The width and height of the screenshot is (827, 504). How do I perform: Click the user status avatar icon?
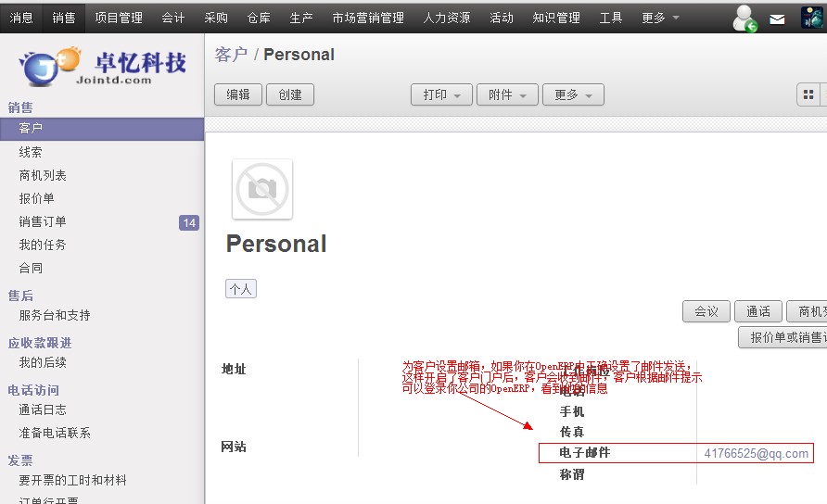[x=744, y=18]
